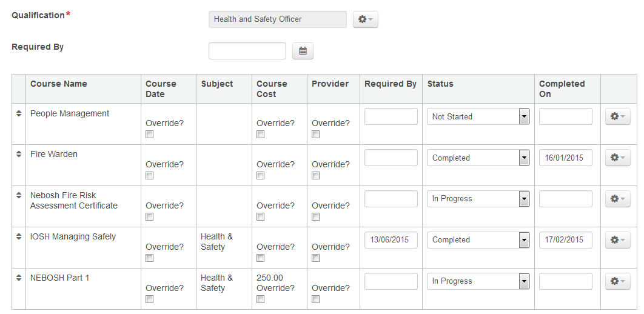The image size is (644, 314).
Task: Open gear menu for IOSH Managing Safely row
Action: [x=617, y=240]
